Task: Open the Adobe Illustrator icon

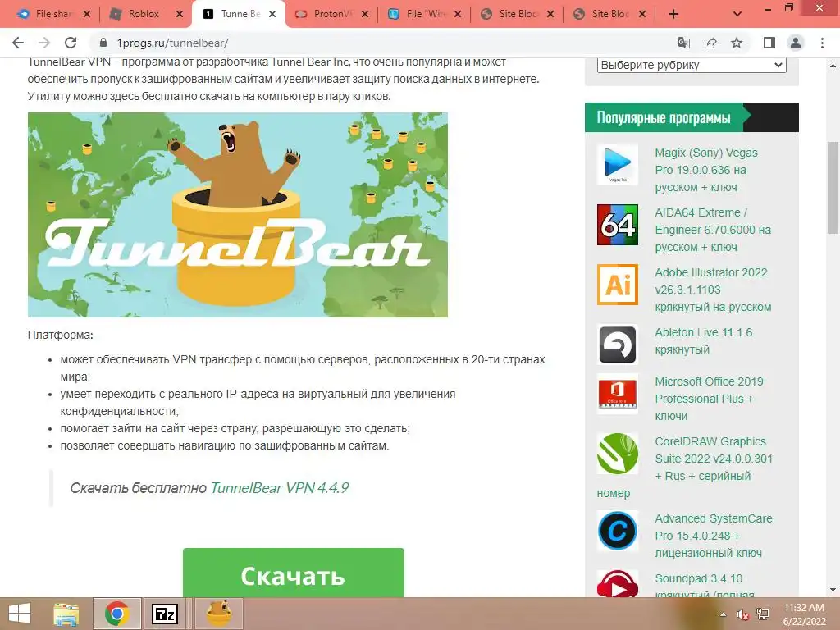Action: [617, 285]
